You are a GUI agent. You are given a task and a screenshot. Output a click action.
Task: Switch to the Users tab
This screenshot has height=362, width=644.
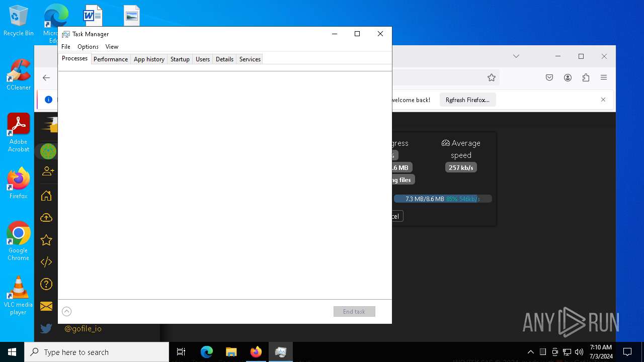pos(203,59)
